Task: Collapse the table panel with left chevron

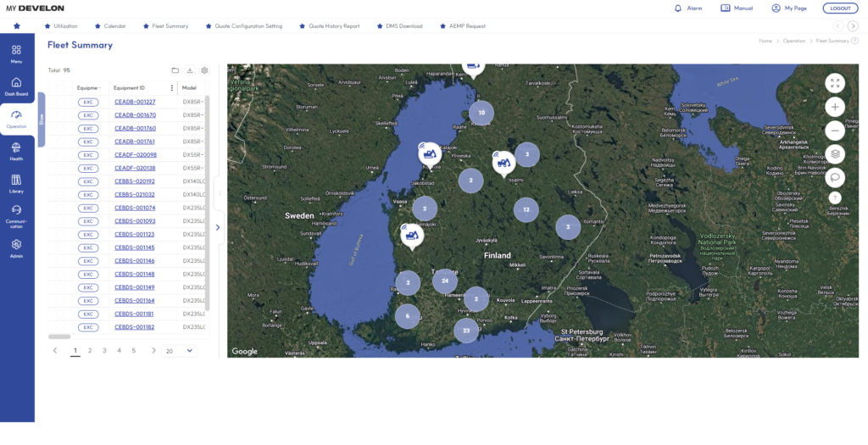Action: point(220,194)
